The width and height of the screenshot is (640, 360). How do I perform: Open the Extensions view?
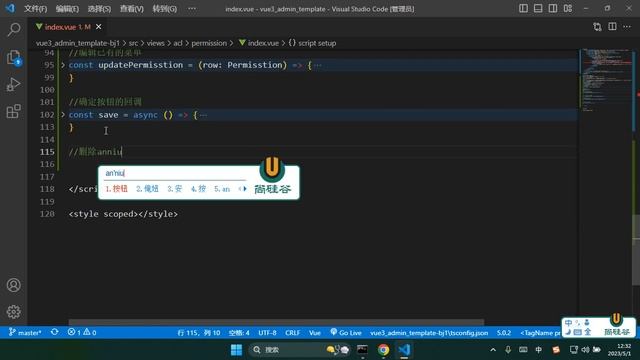click(x=13, y=111)
